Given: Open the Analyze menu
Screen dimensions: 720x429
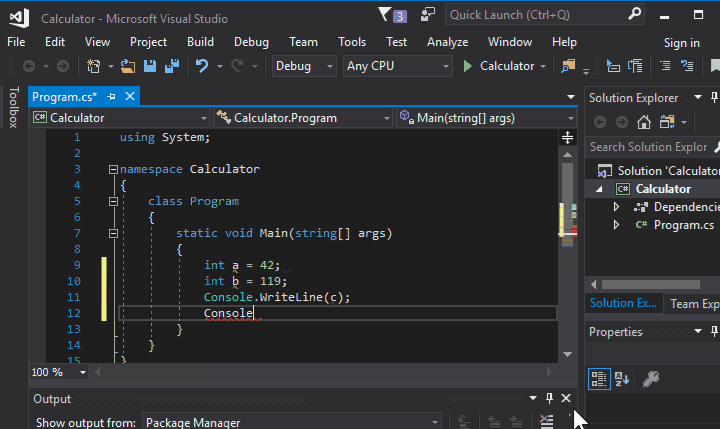Looking at the screenshot, I should (x=447, y=42).
